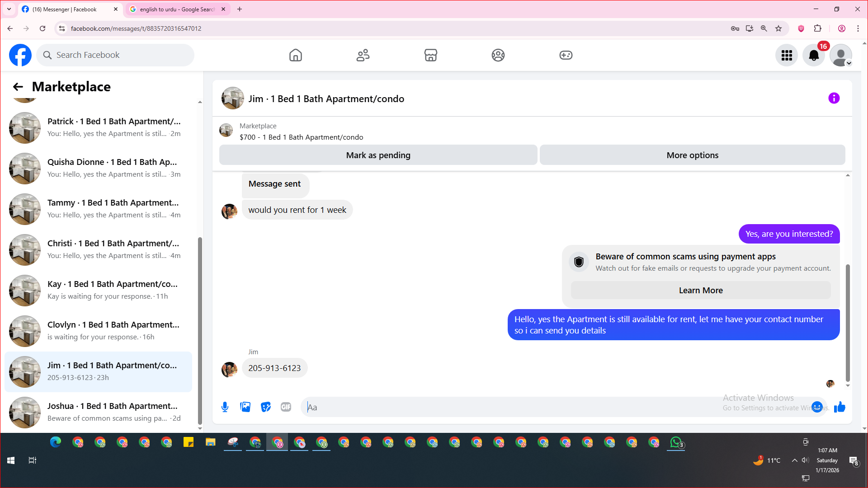Show hidden system tray icons
Viewport: 868px width, 488px height.
click(x=794, y=460)
